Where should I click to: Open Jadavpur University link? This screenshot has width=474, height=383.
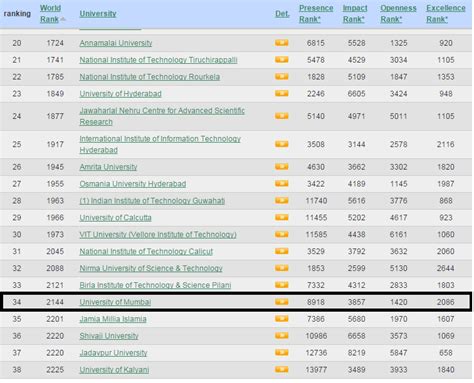113,353
